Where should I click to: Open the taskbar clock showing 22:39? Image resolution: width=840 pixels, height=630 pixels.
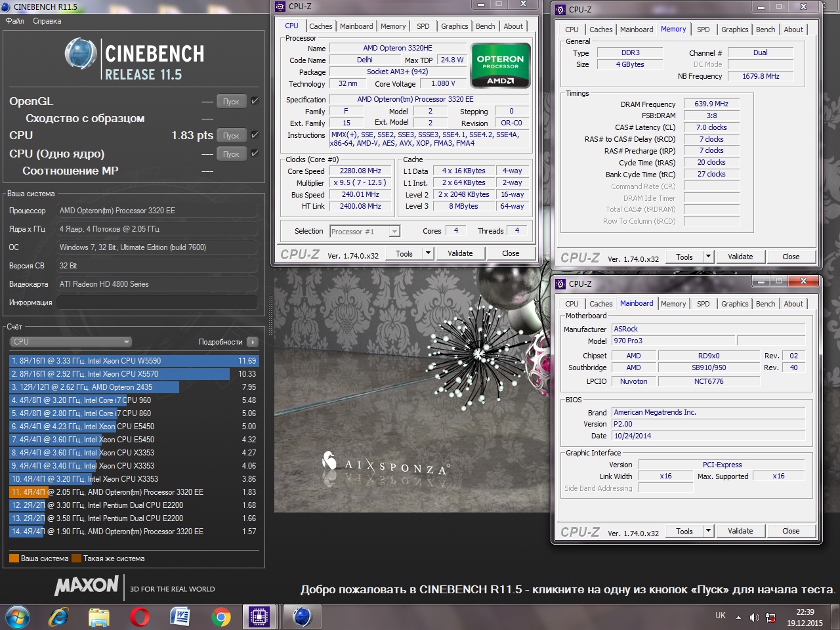805,618
